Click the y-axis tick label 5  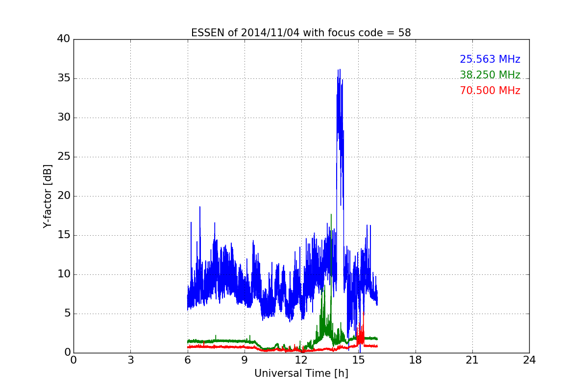[67, 314]
